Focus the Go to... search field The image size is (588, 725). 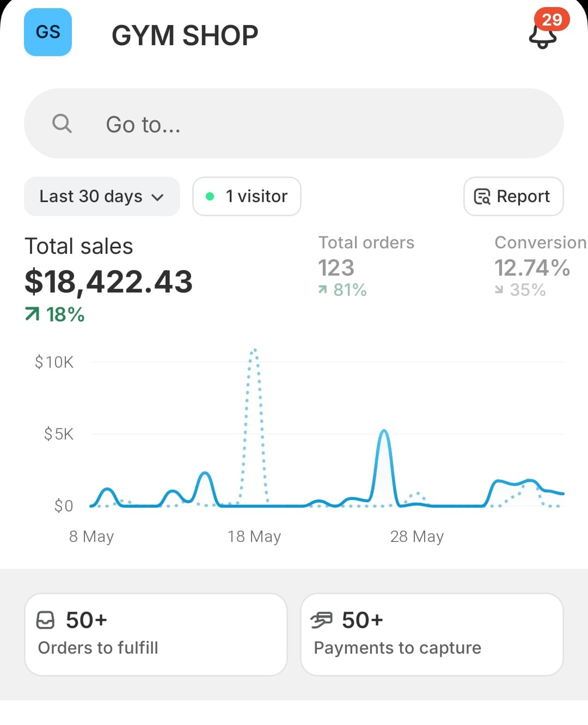point(294,124)
